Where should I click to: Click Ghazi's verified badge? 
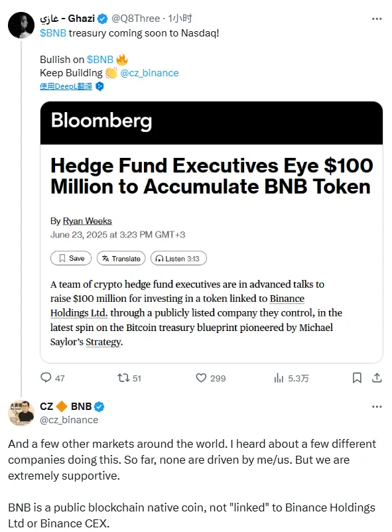(x=102, y=19)
